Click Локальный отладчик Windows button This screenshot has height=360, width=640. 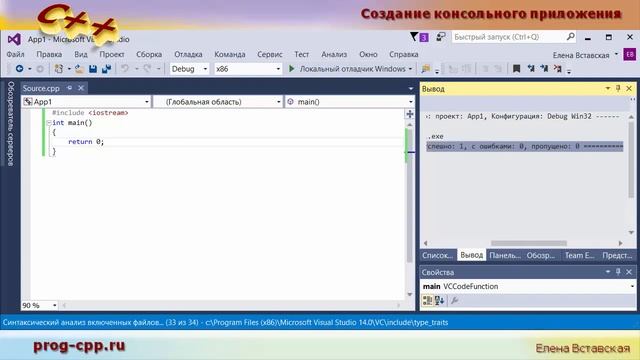(352, 69)
